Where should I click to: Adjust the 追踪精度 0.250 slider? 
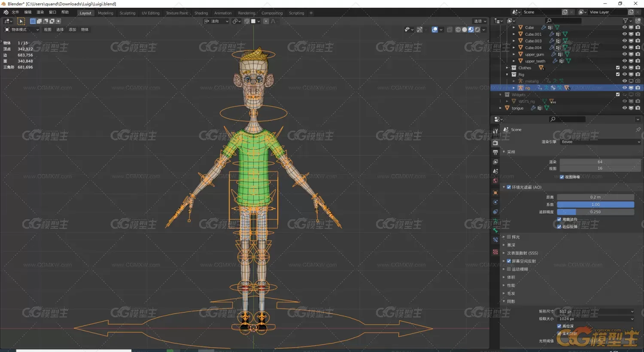tap(595, 212)
